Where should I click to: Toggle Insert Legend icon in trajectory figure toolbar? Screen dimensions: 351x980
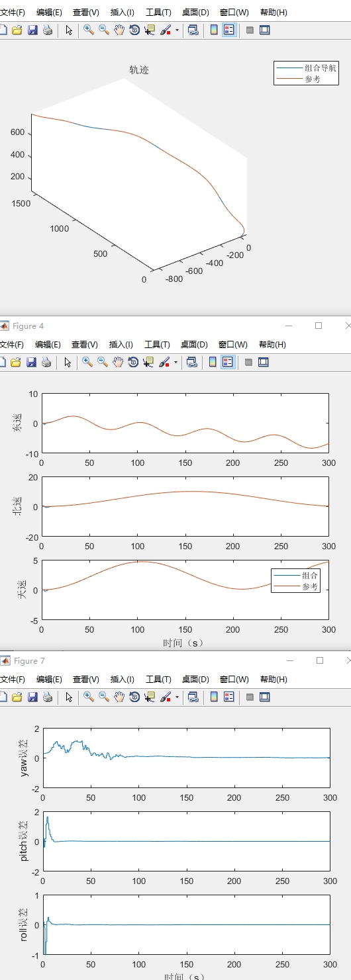click(x=228, y=30)
